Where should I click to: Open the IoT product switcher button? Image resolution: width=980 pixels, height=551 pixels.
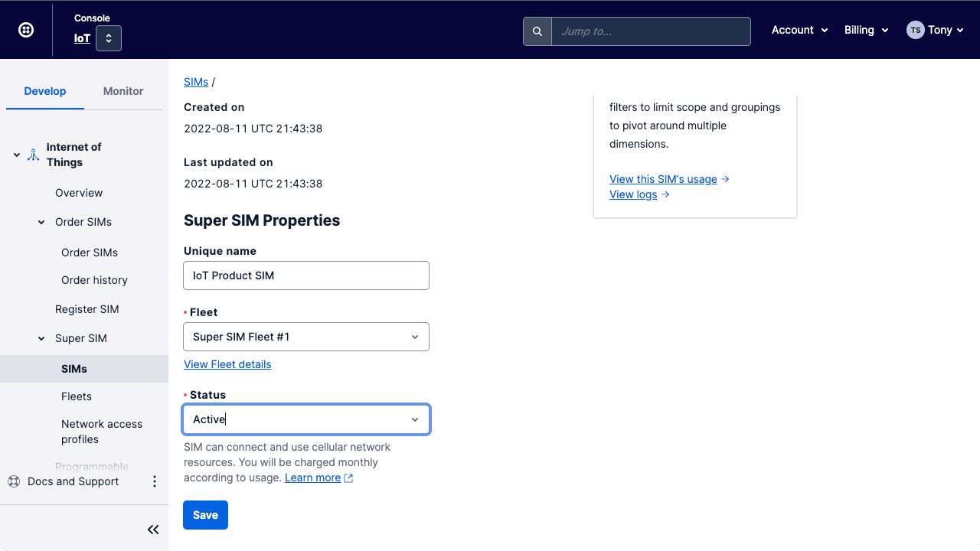click(109, 38)
